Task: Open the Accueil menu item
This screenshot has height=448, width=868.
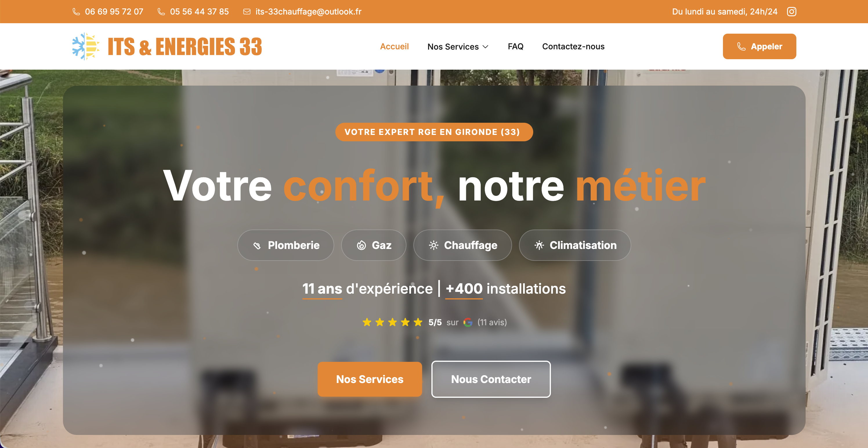Action: (x=394, y=46)
